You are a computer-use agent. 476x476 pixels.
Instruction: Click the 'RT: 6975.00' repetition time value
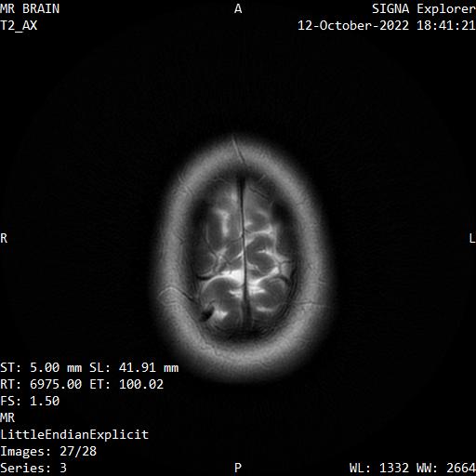pyautogui.click(x=41, y=384)
